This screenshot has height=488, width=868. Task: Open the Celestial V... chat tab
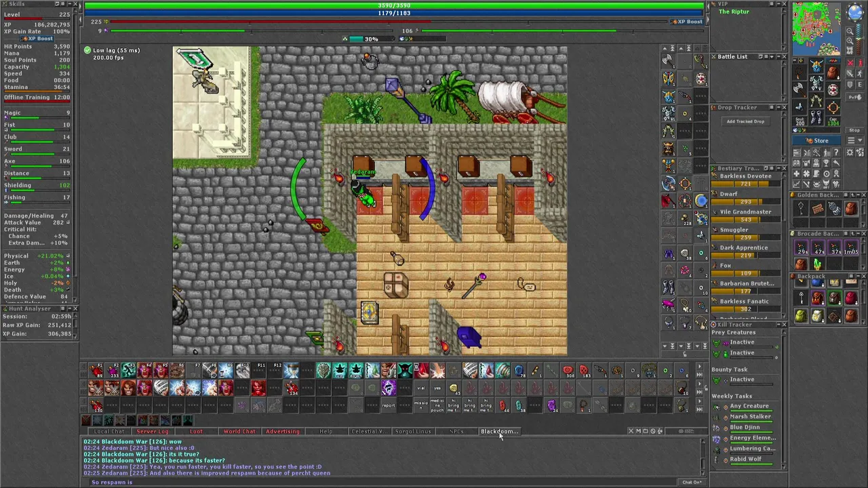[370, 431]
